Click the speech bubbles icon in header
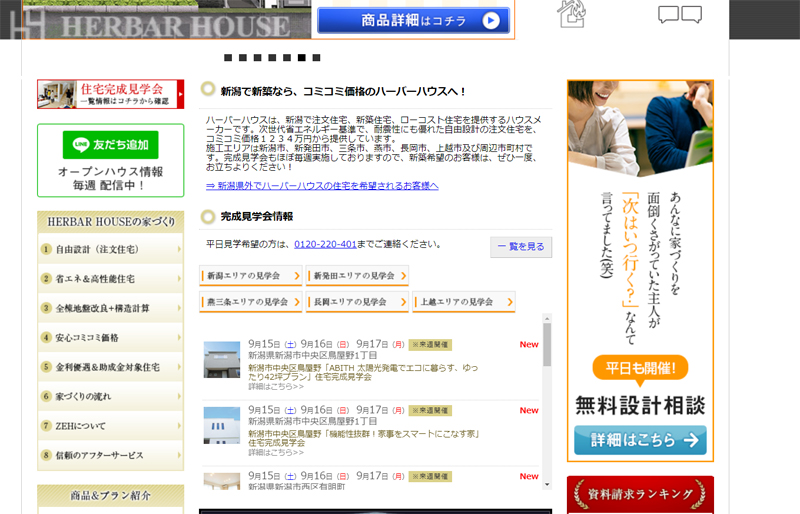 point(679,14)
